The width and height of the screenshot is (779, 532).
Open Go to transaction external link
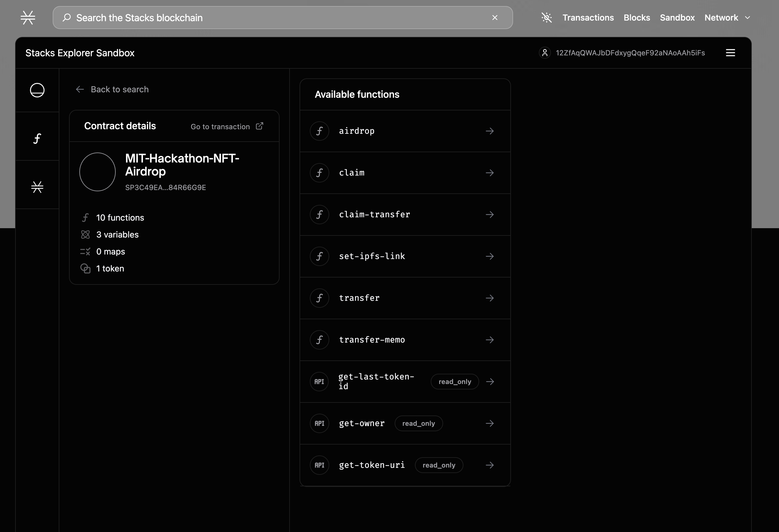[227, 126]
